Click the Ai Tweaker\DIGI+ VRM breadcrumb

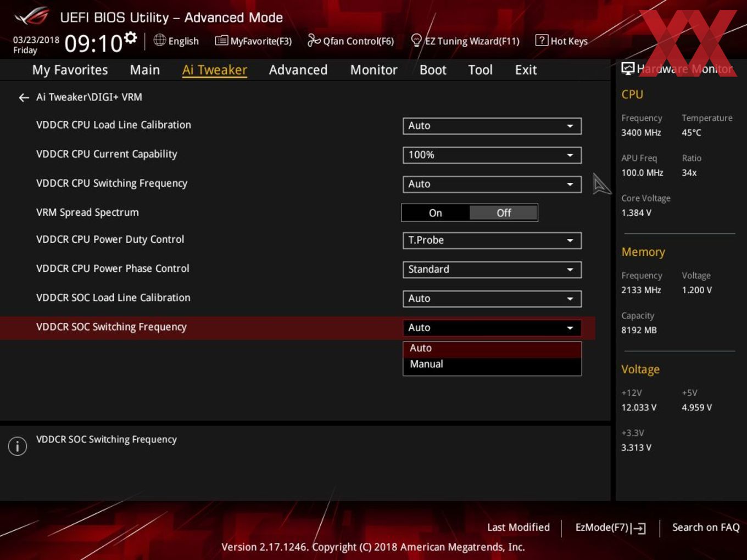(x=89, y=97)
